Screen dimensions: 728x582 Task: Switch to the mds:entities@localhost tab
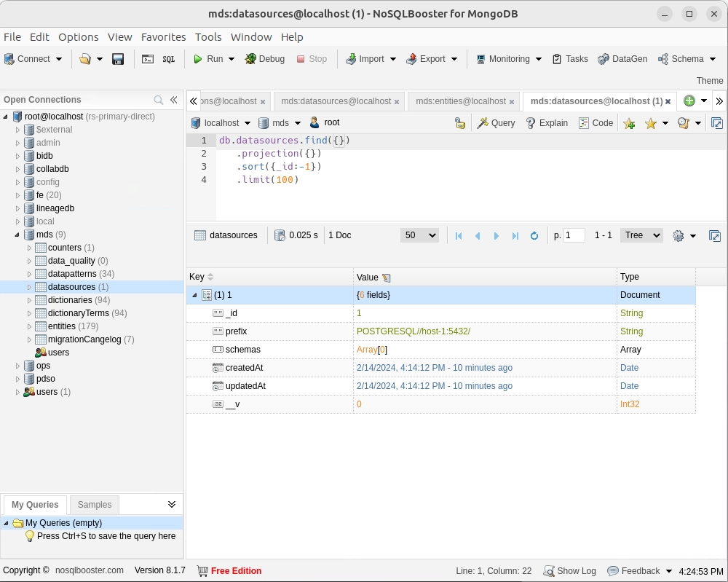pyautogui.click(x=460, y=101)
